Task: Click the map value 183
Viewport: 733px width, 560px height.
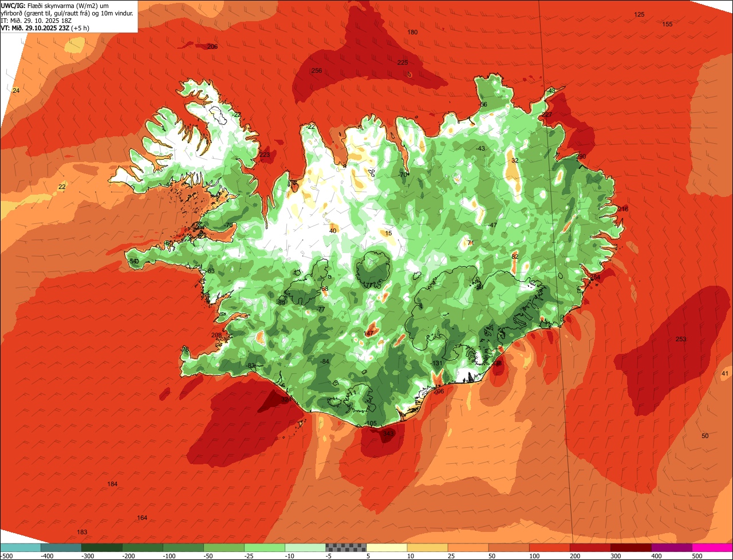Action: [x=82, y=533]
